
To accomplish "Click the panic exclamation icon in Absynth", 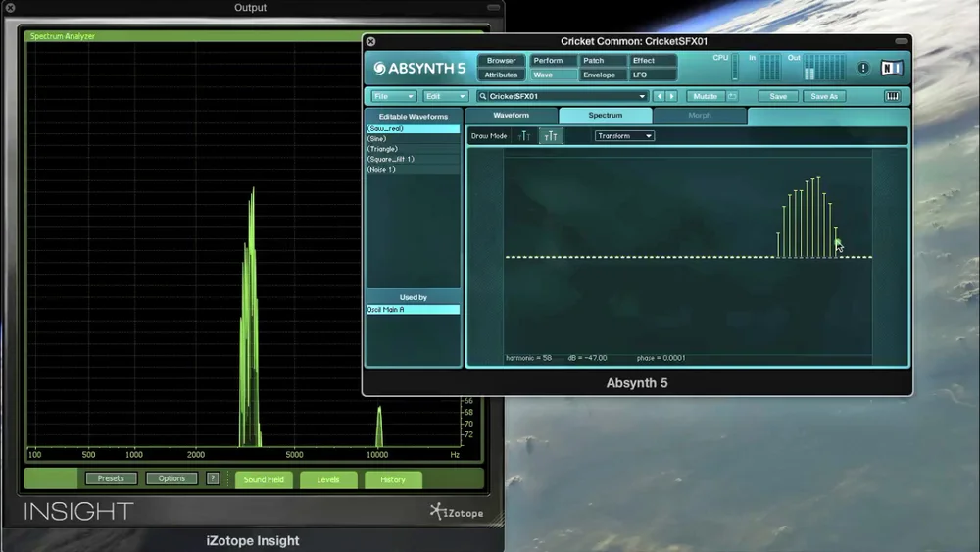I will click(863, 68).
